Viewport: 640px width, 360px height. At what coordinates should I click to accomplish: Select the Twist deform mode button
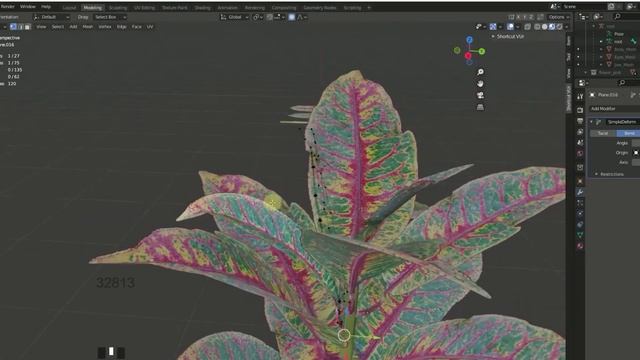tap(603, 133)
